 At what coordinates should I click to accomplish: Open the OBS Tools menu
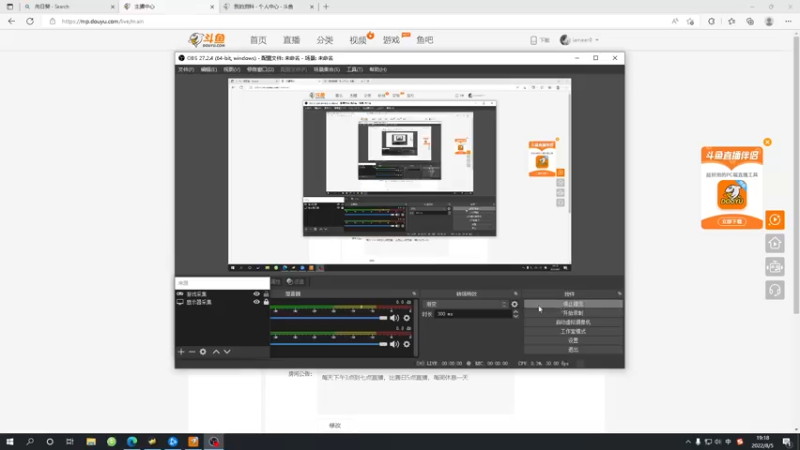coord(355,69)
